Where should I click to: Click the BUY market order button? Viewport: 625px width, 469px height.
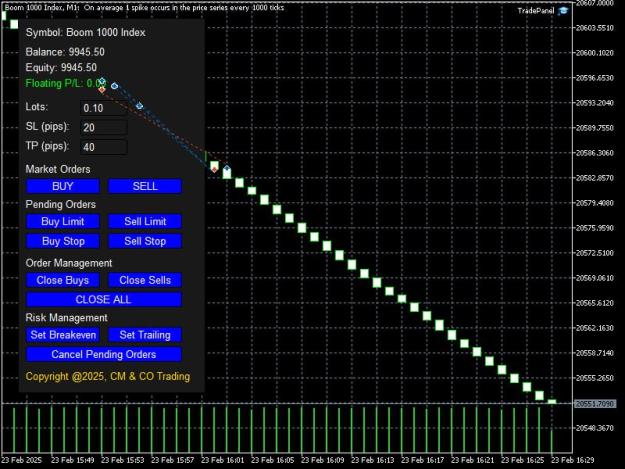(x=63, y=186)
